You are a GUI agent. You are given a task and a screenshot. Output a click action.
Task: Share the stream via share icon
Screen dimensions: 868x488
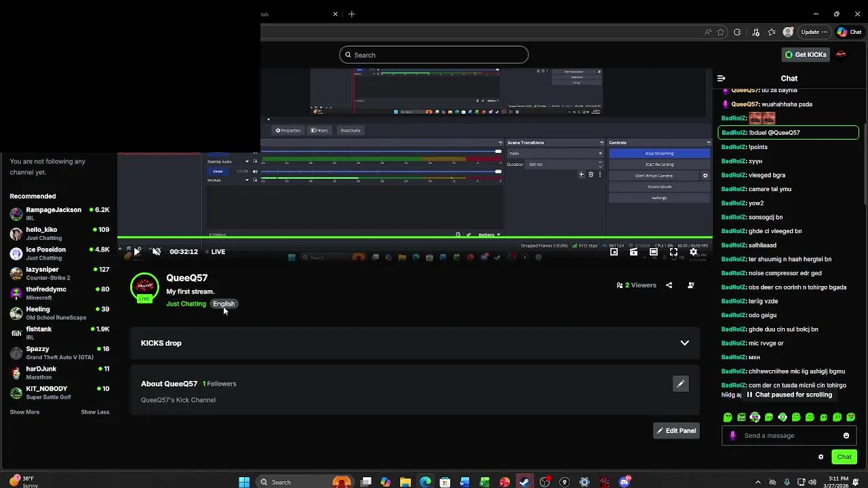[x=669, y=285]
